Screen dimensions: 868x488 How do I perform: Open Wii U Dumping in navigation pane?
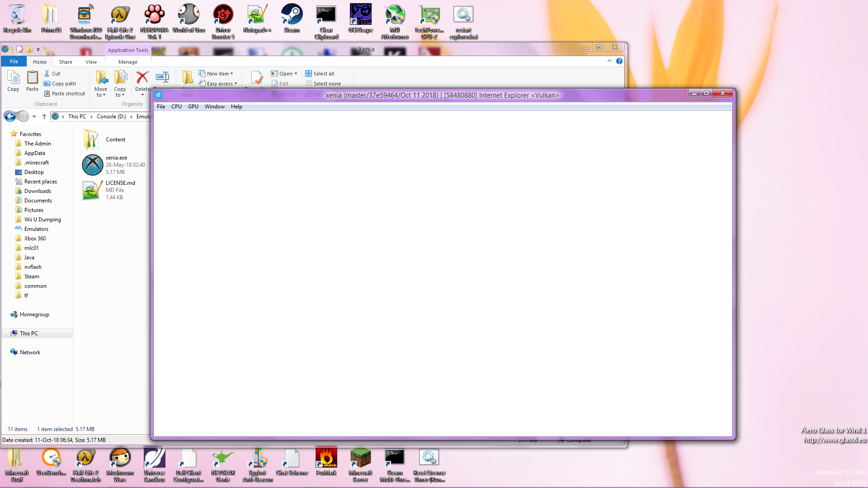click(x=42, y=220)
